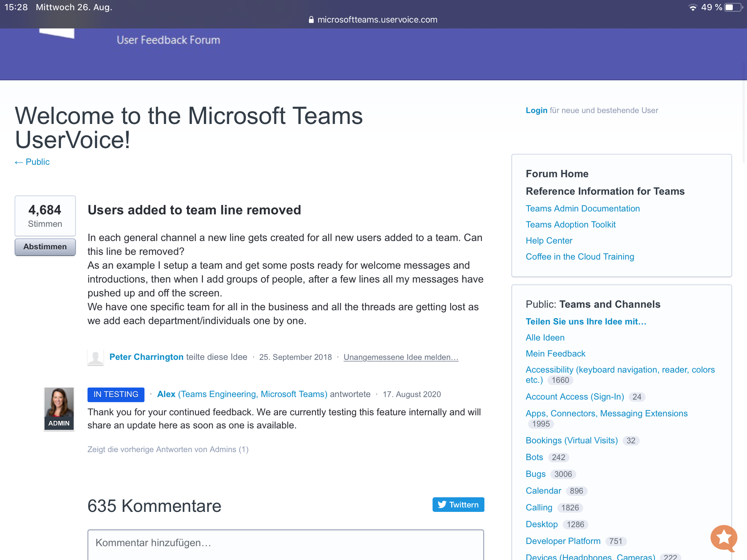Click the 3006 count badge next to Bugs
Viewport: 747px width, 560px height.
click(x=563, y=475)
